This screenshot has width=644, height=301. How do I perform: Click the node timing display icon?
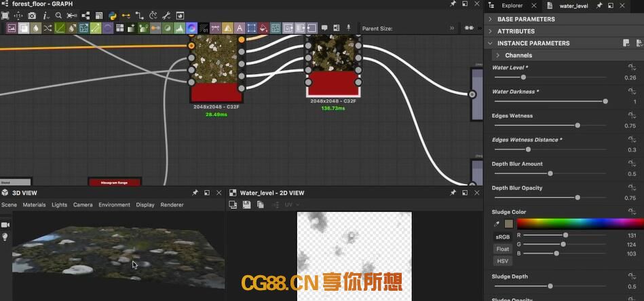(153, 16)
